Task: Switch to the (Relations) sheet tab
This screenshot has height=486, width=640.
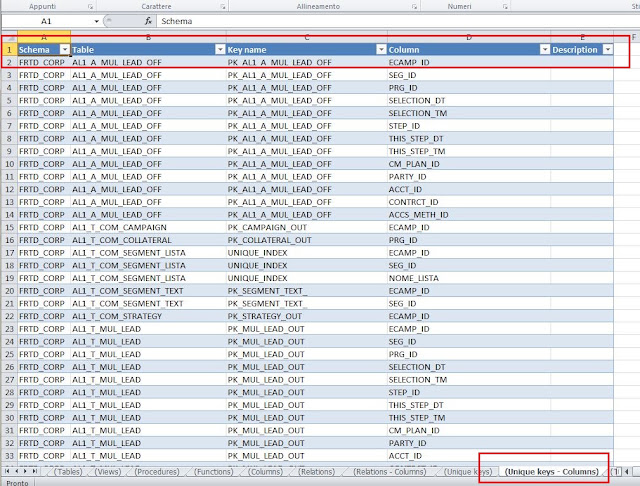Action: 316,472
